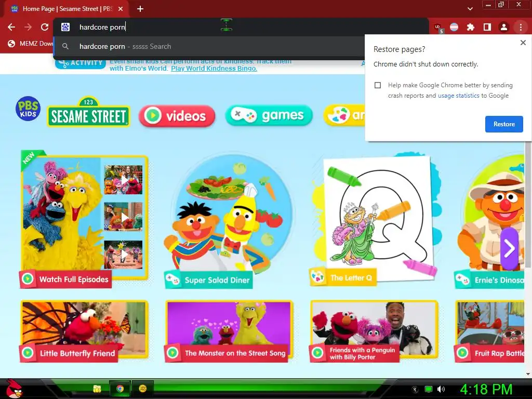Open the Extensions puzzle piece menu

(x=471, y=27)
